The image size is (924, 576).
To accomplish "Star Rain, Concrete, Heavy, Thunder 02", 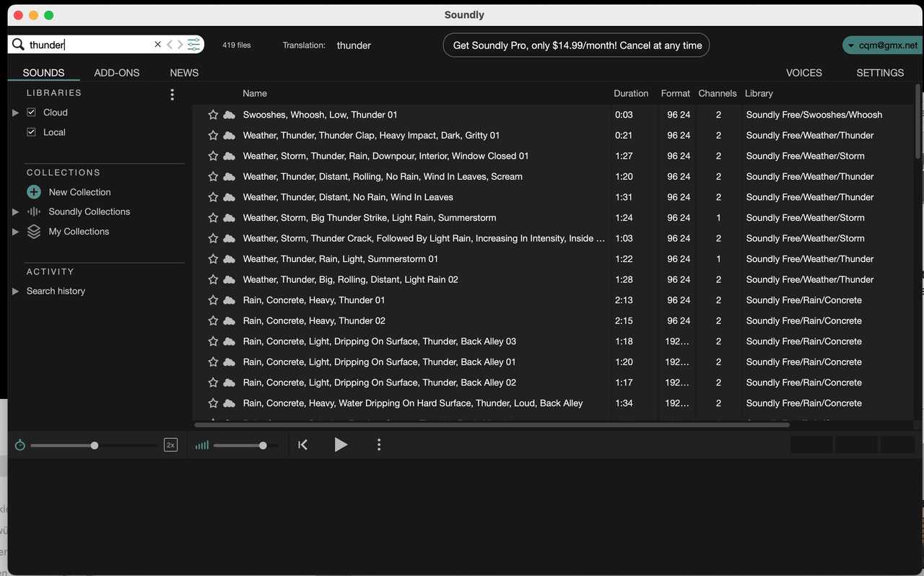I will [x=213, y=320].
